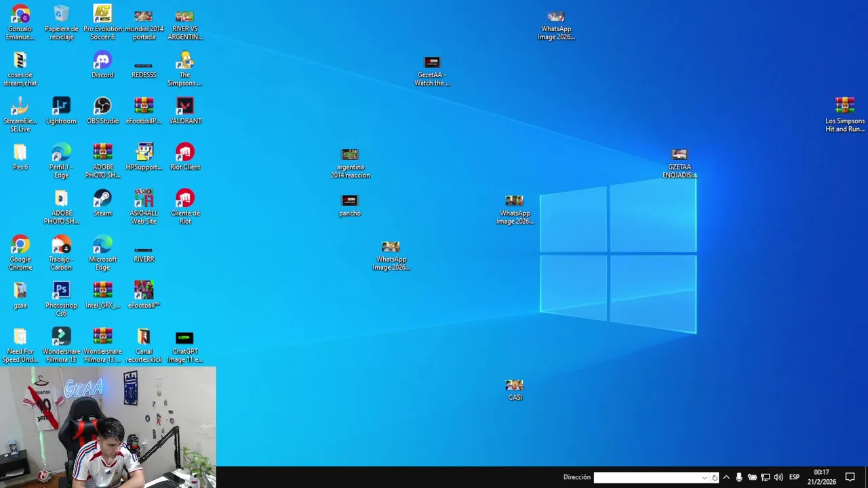Select the GezetAA - Watch the... video file
The width and height of the screenshot is (868, 488).
[x=432, y=71]
